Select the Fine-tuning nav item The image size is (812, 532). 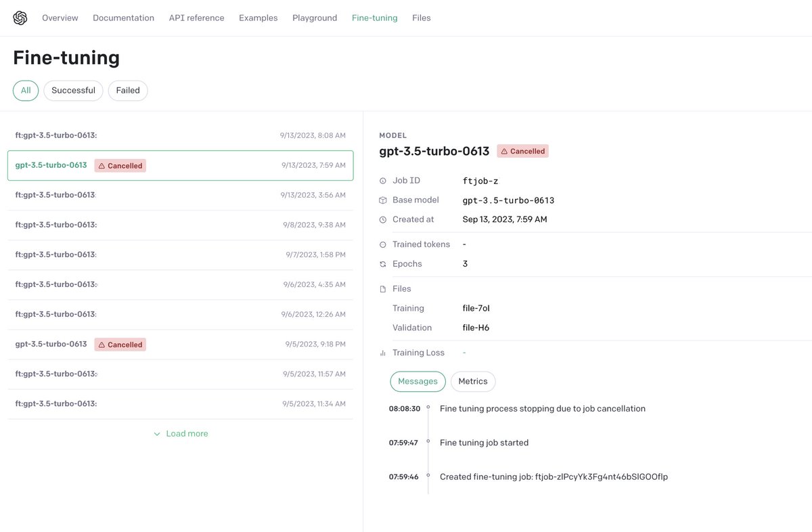pyautogui.click(x=375, y=18)
